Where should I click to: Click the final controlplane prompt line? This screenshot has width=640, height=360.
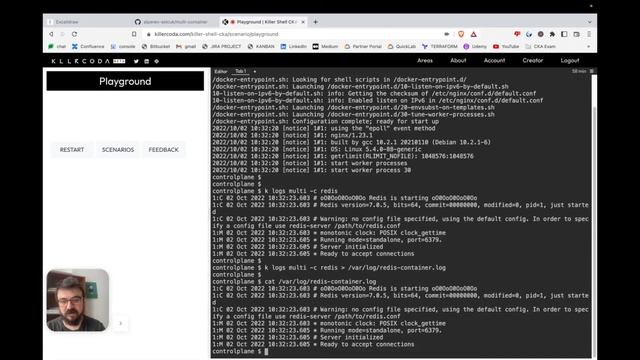[240, 351]
